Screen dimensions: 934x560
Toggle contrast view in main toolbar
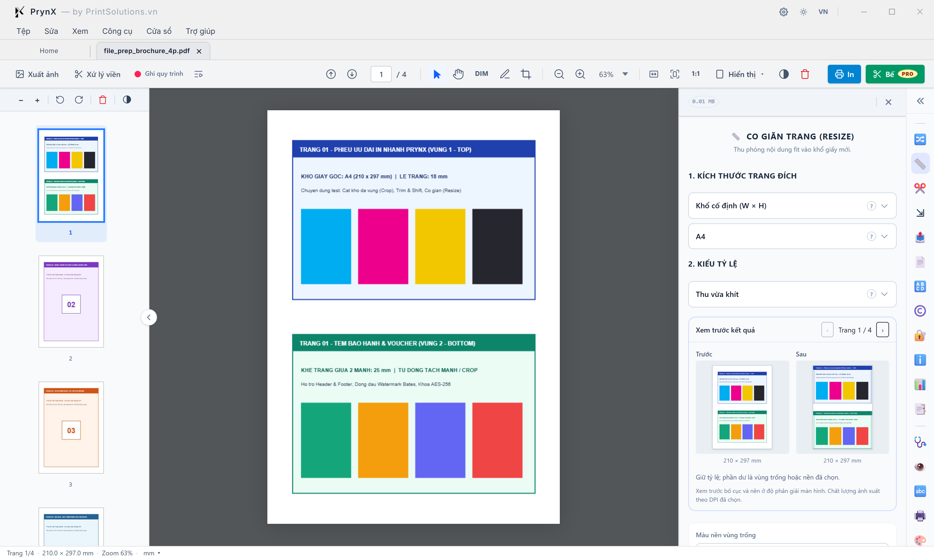[x=784, y=74]
